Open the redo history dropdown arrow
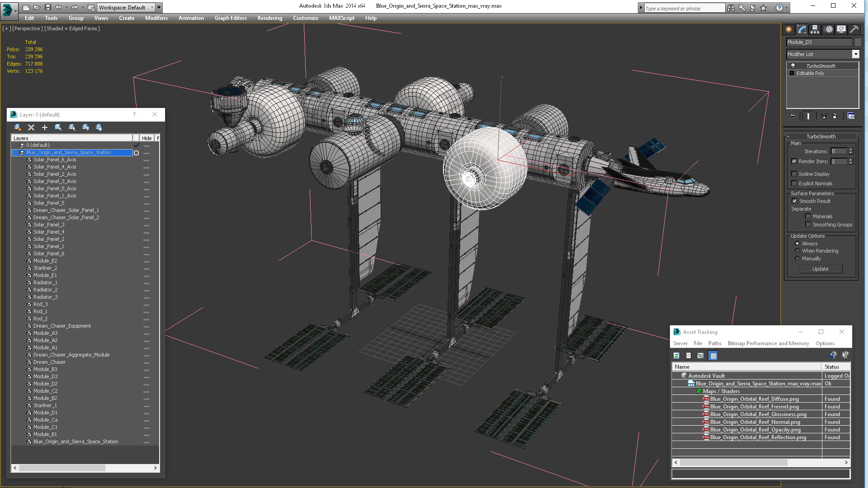 pyautogui.click(x=83, y=7)
